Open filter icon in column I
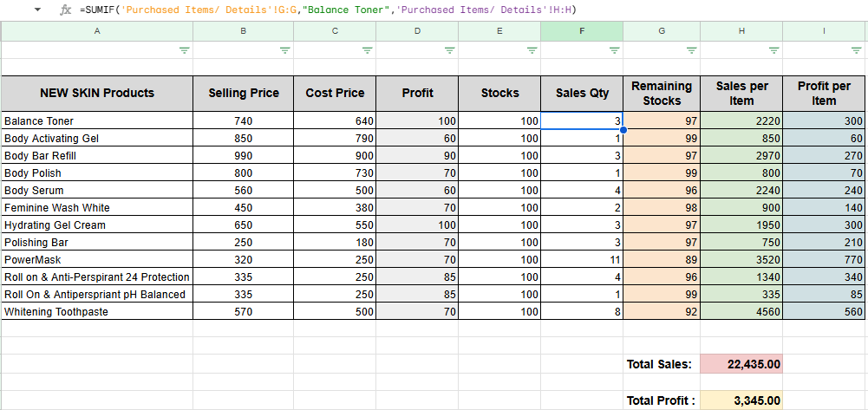Screen dimensions: 868x410 856,50
